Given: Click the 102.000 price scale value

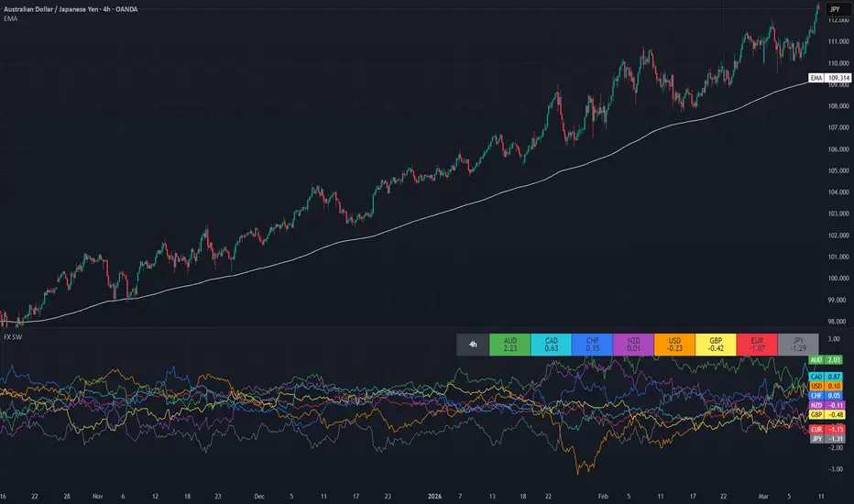Looking at the screenshot, I should coord(838,236).
